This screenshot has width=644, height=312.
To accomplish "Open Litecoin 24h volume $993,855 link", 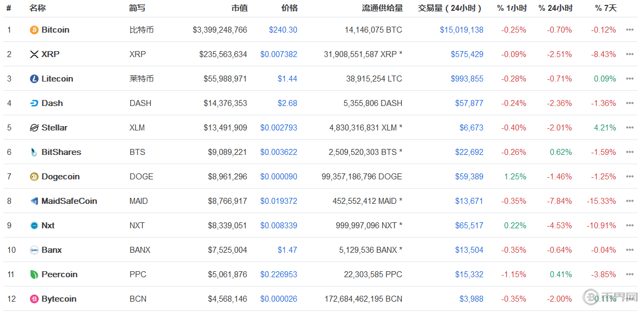I will [467, 79].
